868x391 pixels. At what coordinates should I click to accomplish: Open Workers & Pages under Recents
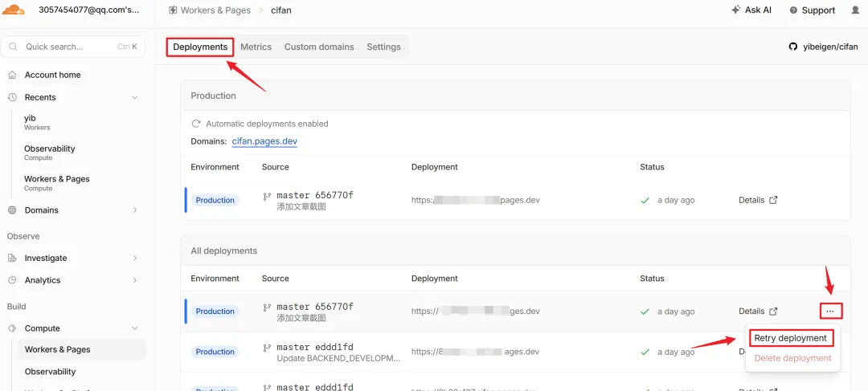pos(56,183)
